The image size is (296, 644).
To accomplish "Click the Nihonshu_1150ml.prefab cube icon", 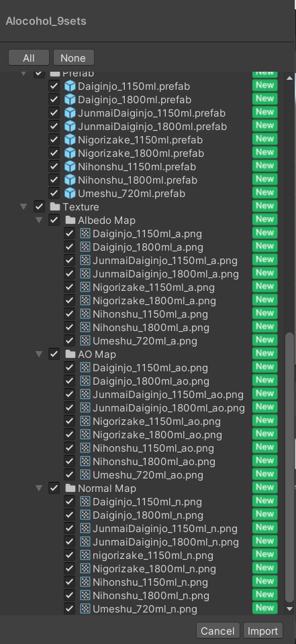I will click(x=70, y=167).
